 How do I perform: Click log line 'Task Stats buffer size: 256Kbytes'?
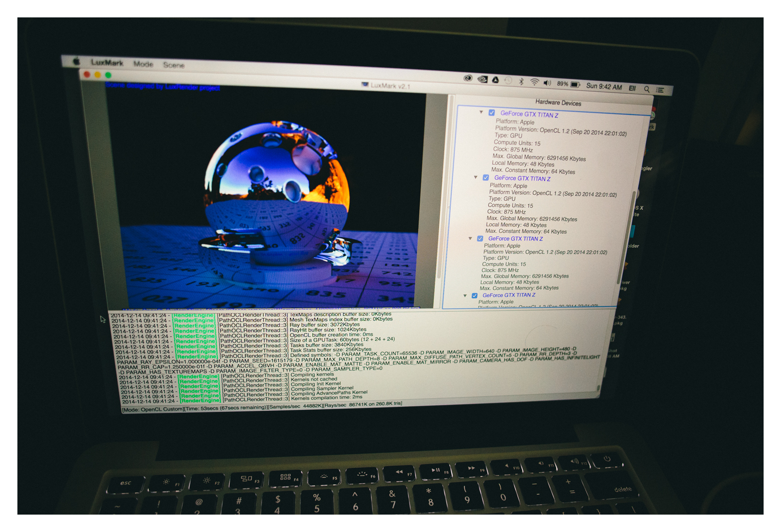331,350
